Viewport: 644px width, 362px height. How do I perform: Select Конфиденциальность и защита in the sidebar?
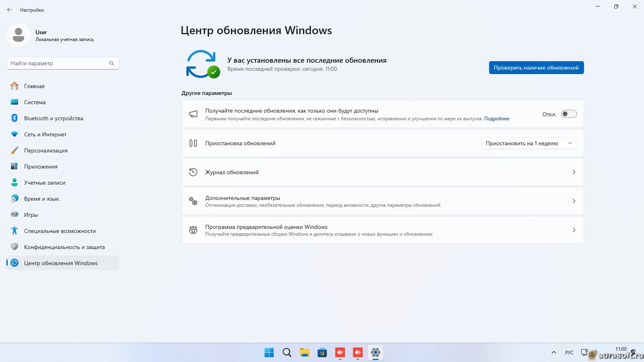coord(63,247)
